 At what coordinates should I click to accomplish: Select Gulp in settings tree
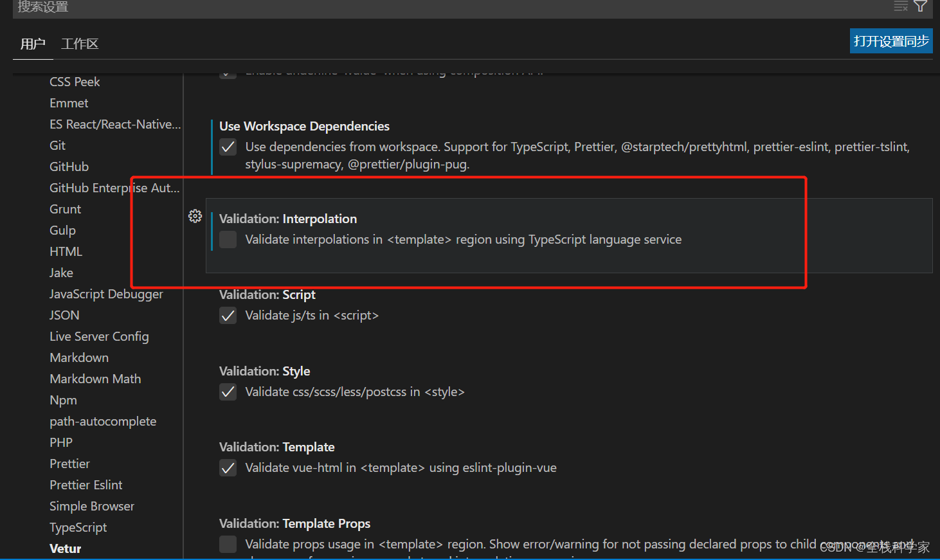coord(62,230)
